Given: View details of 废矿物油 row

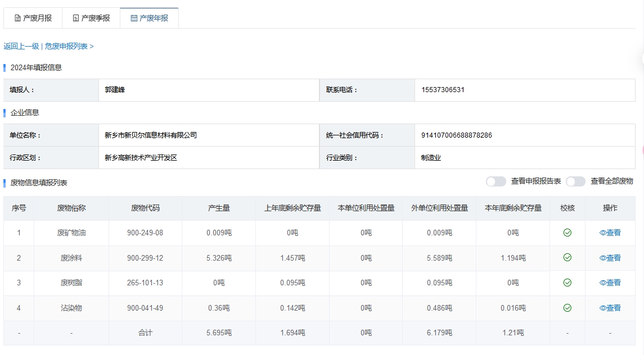Looking at the screenshot, I should tap(610, 233).
